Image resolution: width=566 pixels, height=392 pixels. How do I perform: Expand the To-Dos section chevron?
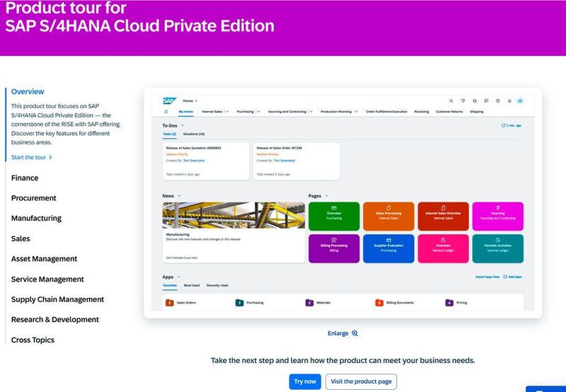coord(182,125)
